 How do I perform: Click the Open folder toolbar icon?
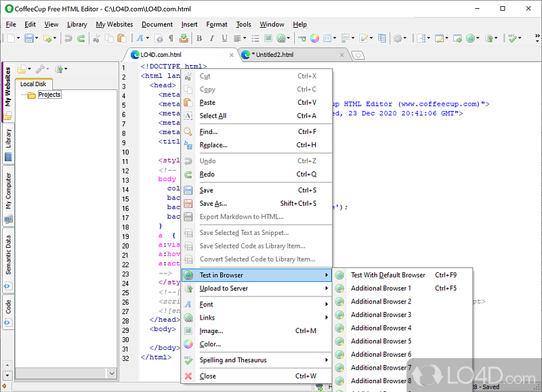tap(47, 38)
